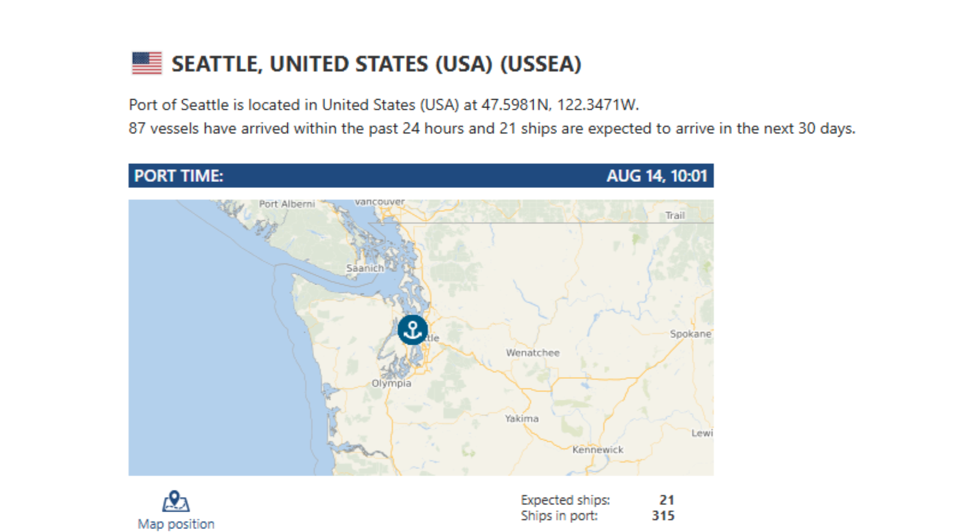Click the AUG 14, 10:01 time display
980x532 pixels.
click(656, 176)
